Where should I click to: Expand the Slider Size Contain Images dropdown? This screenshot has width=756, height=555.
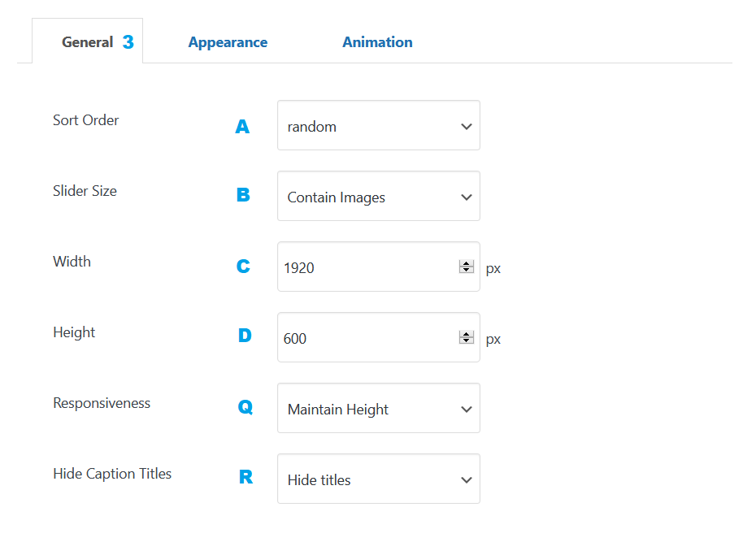pyautogui.click(x=378, y=197)
